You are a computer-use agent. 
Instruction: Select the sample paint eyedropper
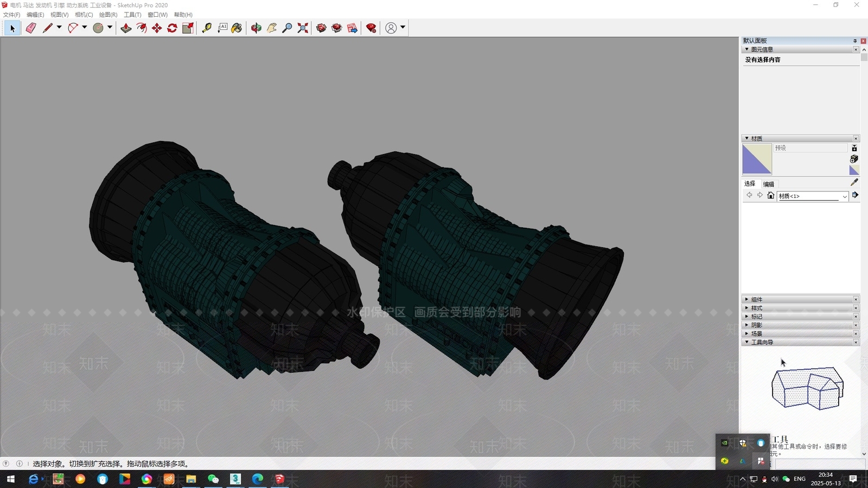click(854, 183)
